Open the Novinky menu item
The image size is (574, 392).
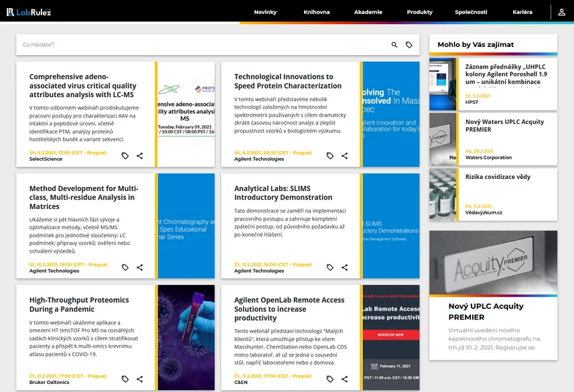coord(265,12)
